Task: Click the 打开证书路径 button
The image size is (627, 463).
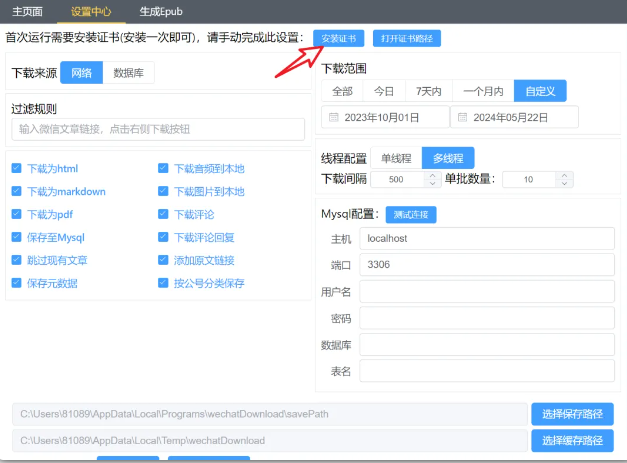Action: point(407,38)
